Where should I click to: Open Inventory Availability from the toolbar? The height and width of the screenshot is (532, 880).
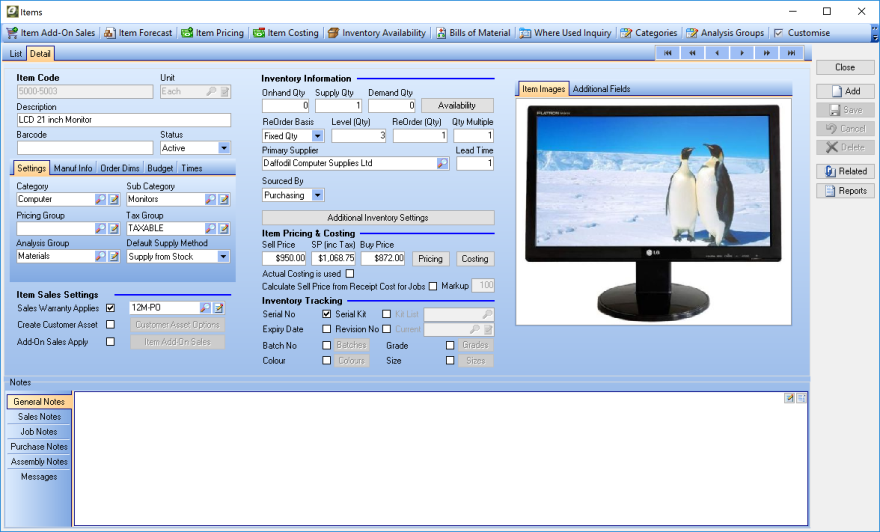click(x=377, y=33)
